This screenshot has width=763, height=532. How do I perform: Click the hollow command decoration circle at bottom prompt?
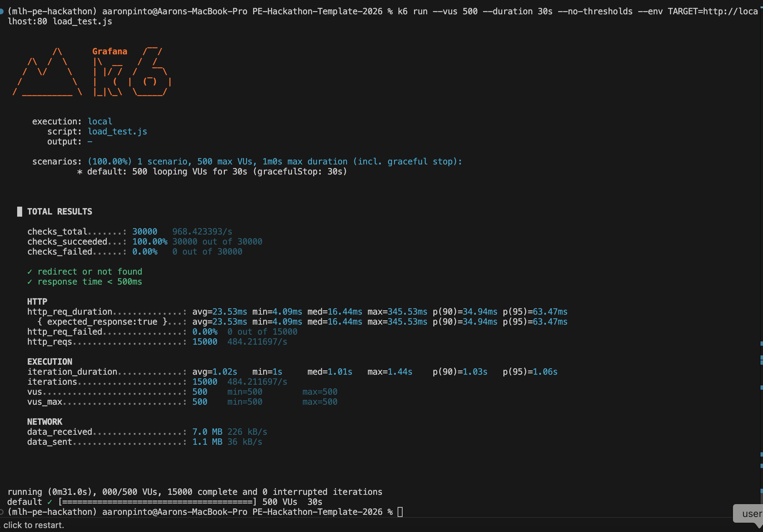point(2,512)
